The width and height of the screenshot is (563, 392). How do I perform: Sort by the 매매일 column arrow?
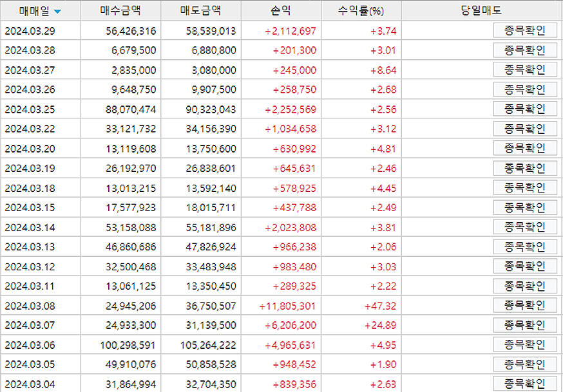pyautogui.click(x=57, y=12)
